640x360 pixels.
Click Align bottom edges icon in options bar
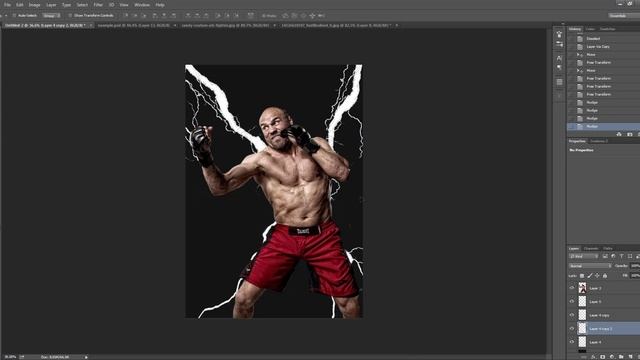pos(144,16)
